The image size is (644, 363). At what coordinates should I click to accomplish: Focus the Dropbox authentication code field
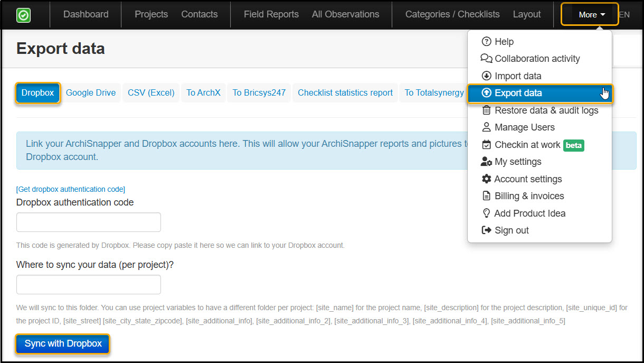pyautogui.click(x=89, y=222)
